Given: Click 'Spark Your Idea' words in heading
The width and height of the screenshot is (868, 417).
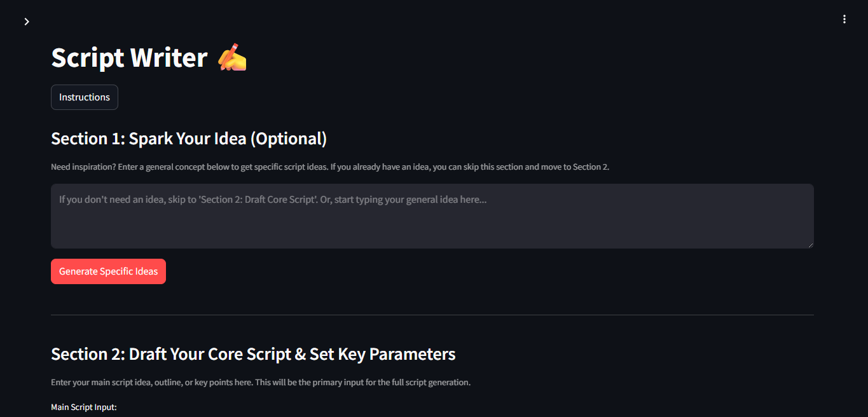Looking at the screenshot, I should pos(188,139).
